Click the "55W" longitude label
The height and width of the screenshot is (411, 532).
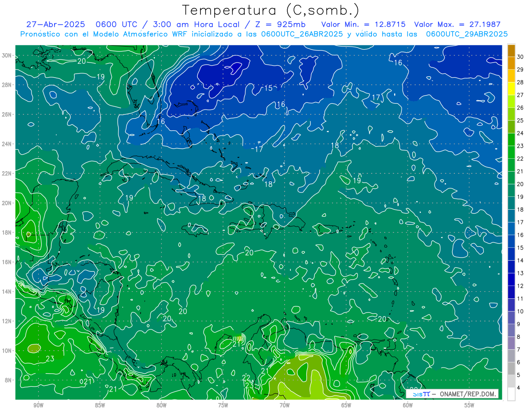pos(469,405)
